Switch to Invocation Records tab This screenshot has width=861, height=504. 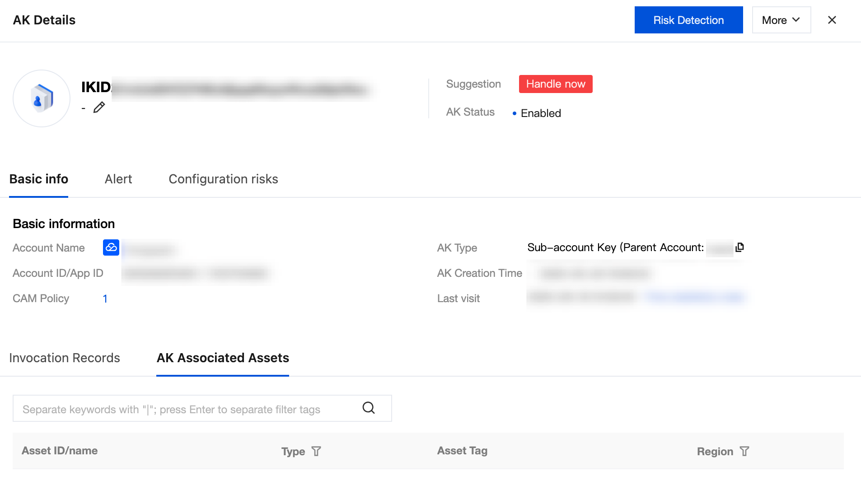(x=65, y=358)
